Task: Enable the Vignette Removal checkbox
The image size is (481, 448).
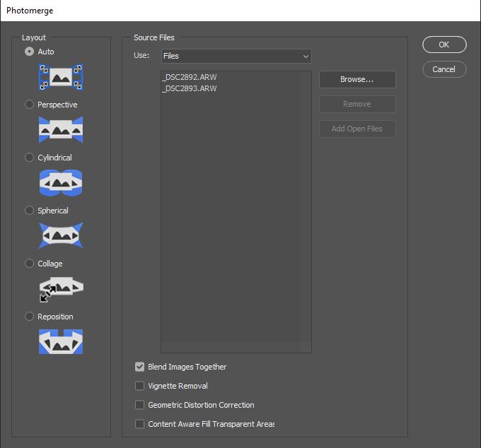Action: (139, 386)
